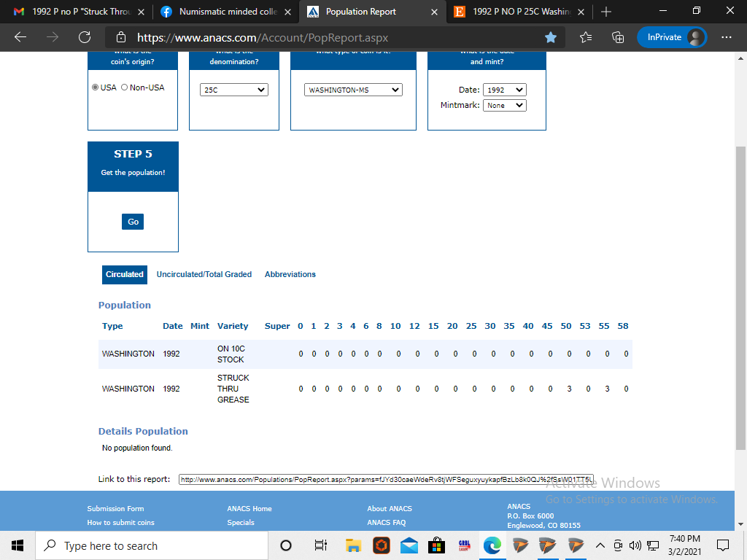Expand the WASHINGTON-MS coin type dropdown

pos(353,90)
